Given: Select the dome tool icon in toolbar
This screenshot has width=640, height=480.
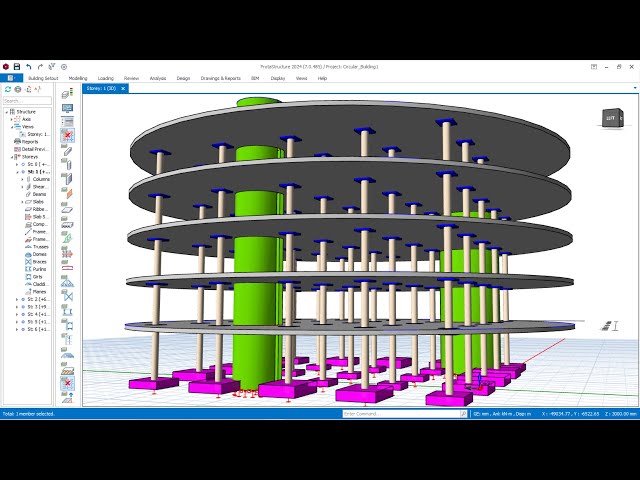Looking at the screenshot, I should click(x=67, y=354).
